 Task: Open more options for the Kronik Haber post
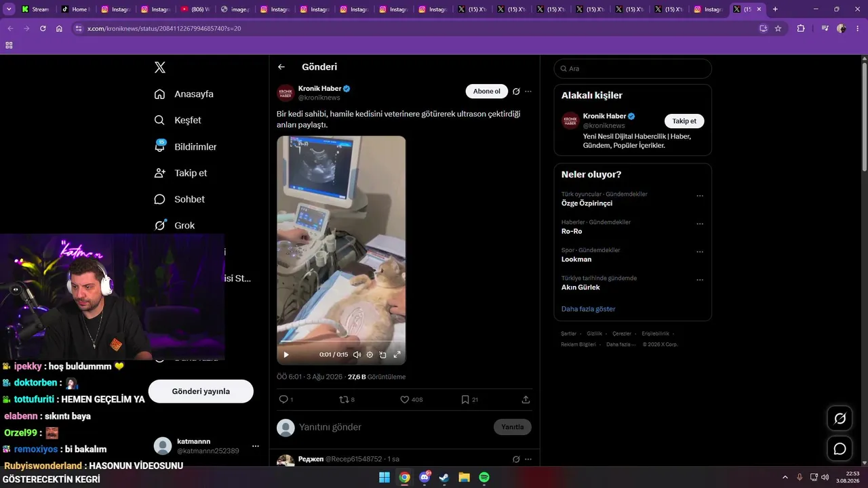tap(528, 91)
